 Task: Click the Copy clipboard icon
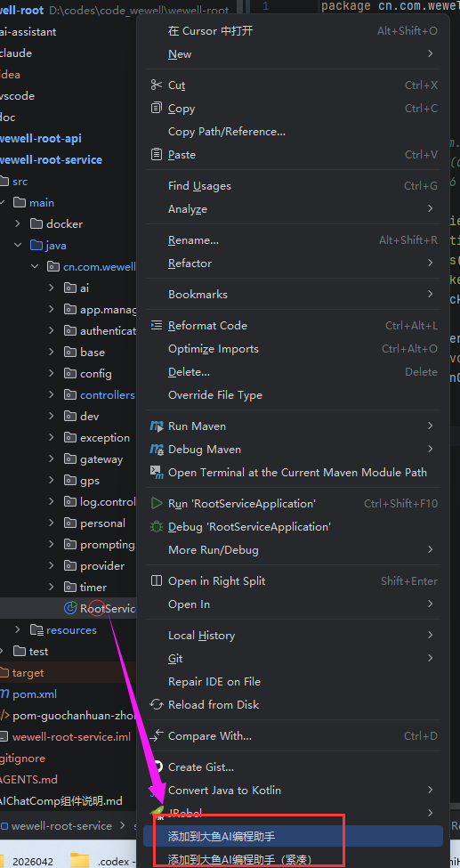point(157,108)
